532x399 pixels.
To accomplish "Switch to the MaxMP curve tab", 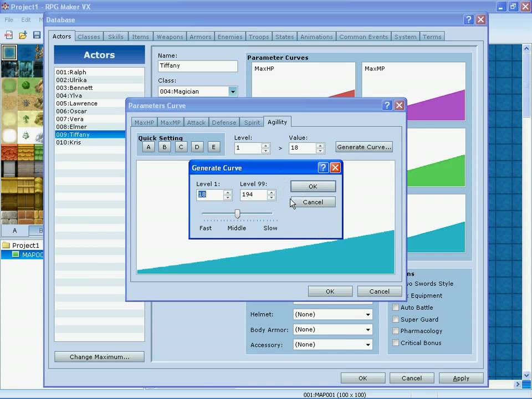I will tap(170, 122).
